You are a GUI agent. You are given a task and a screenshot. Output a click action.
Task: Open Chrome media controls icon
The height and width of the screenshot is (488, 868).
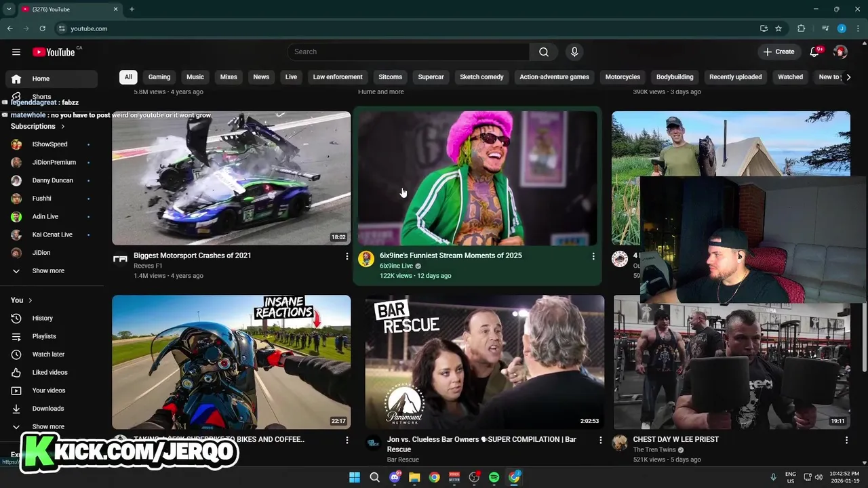(x=825, y=28)
